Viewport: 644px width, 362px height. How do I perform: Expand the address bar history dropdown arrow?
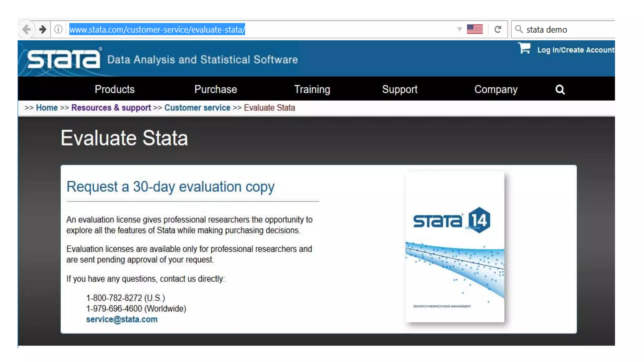tap(459, 30)
